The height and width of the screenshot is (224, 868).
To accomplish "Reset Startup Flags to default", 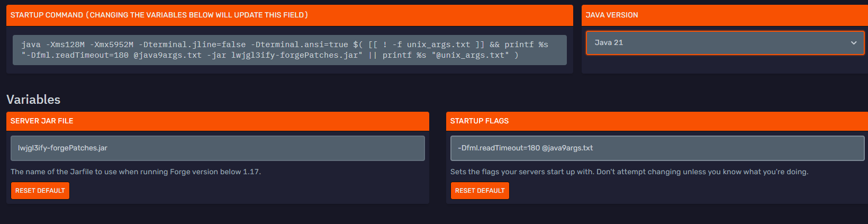I will 480,191.
